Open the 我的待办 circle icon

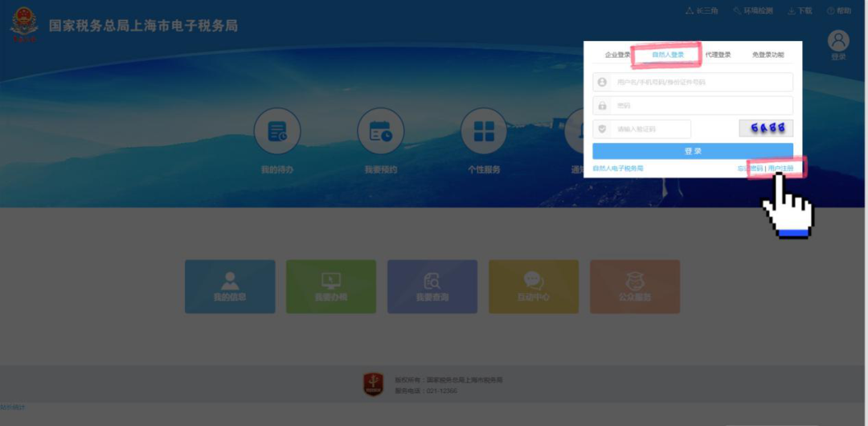coord(277,131)
